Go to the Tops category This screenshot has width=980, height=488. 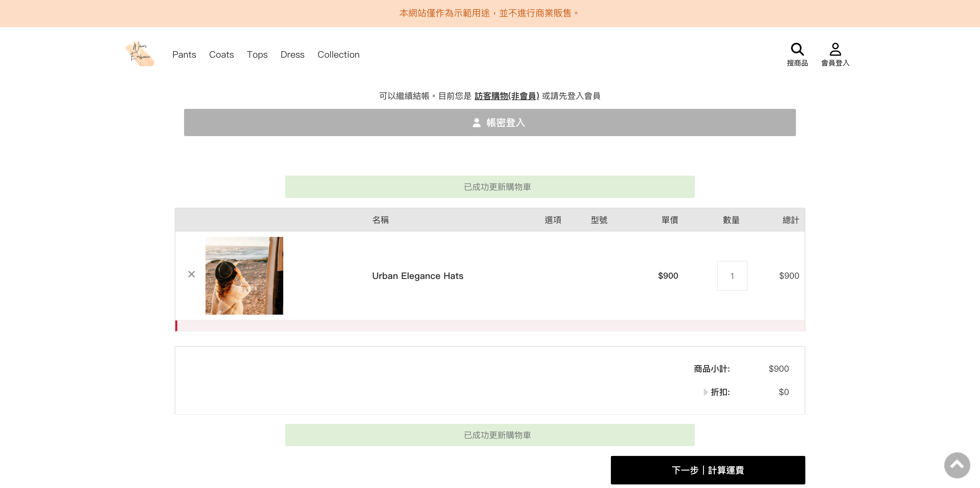257,54
